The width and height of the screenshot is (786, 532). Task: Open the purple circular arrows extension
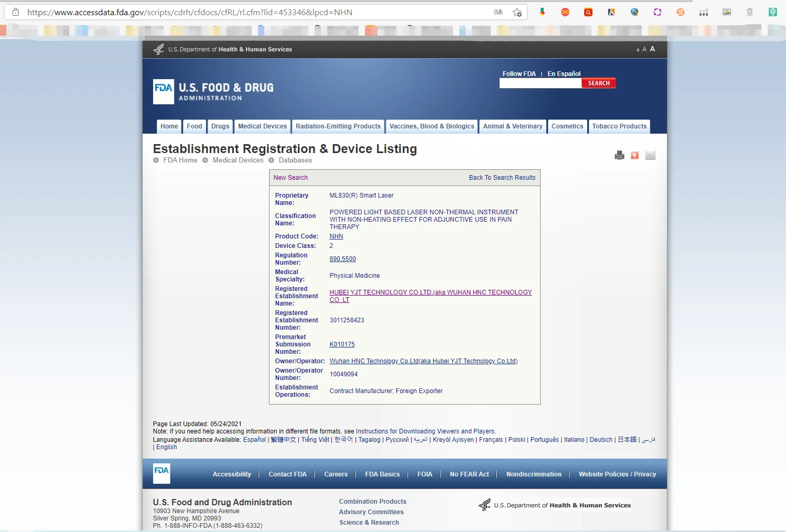[x=658, y=12]
